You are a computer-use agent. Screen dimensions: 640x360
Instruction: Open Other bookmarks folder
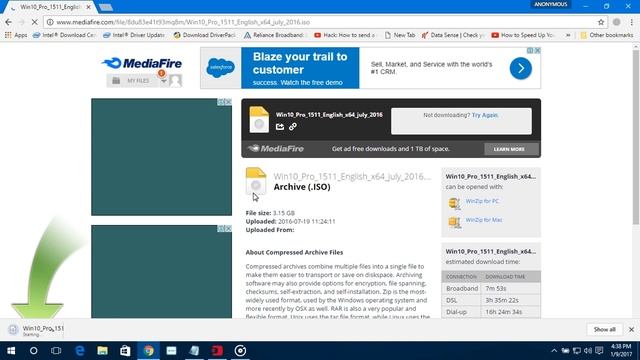click(607, 35)
